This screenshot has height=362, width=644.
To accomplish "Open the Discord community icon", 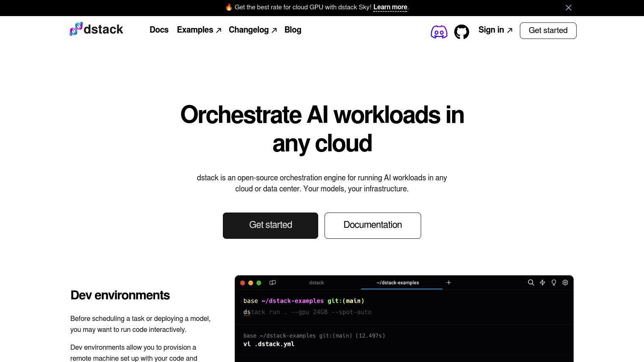I will pos(439,32).
